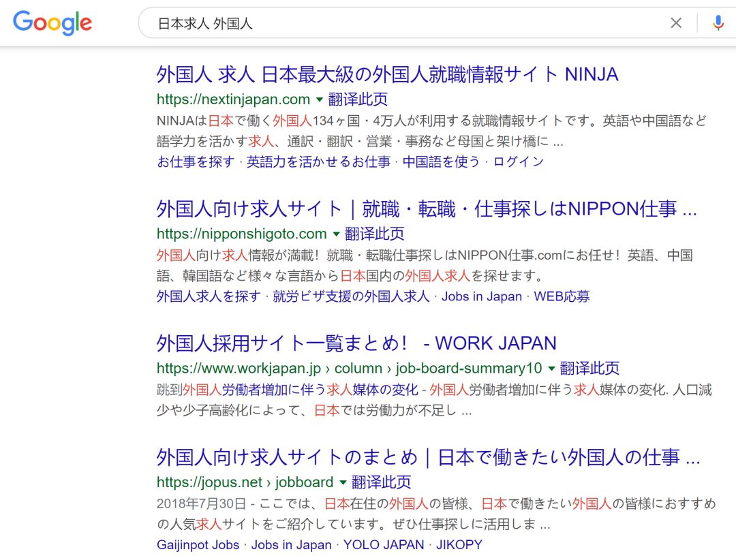
Task: Go to the ログイン sitelink
Action: point(518,161)
